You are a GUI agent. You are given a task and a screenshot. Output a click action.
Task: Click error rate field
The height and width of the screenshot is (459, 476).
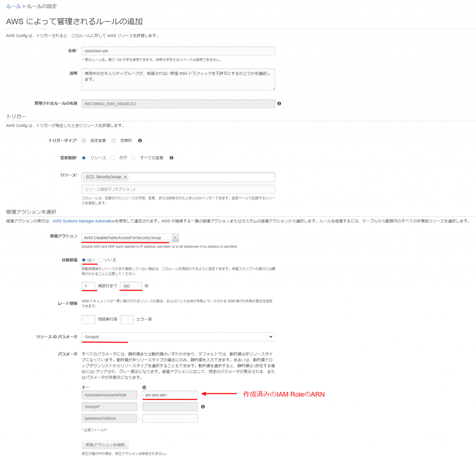[x=127, y=319]
